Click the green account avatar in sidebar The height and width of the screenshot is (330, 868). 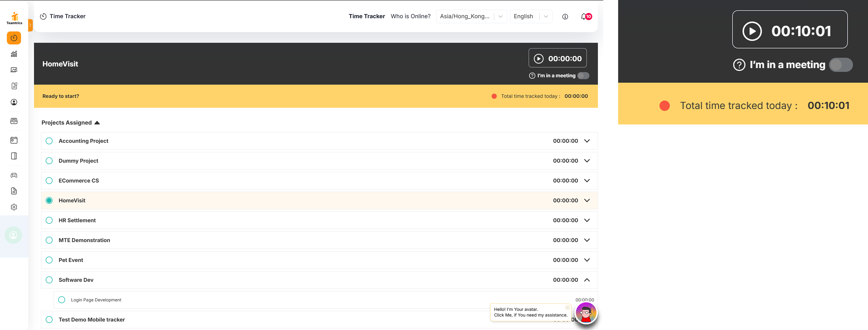tap(13, 235)
